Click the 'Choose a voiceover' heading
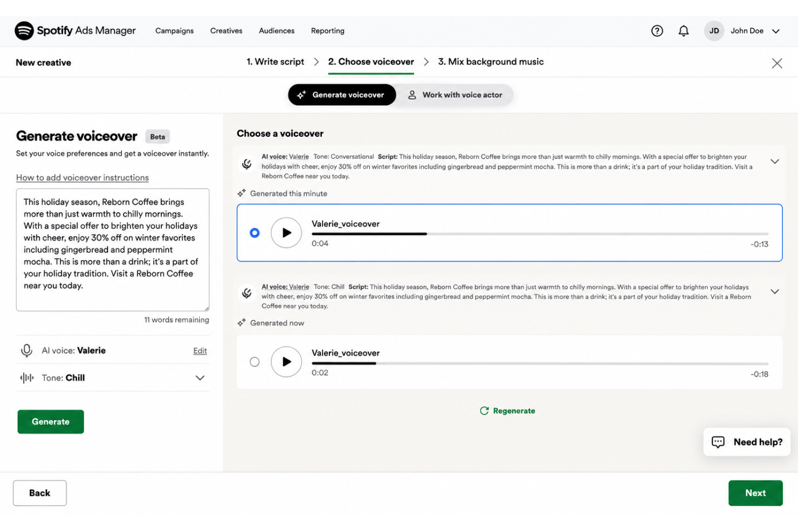Screen dimensions: 798x532 pyautogui.click(x=280, y=134)
